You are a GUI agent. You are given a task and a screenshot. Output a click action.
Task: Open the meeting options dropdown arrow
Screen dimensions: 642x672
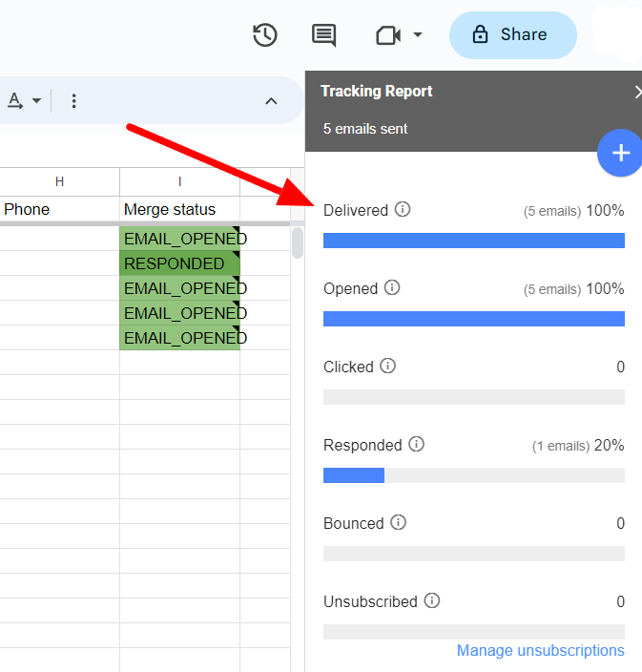coord(418,35)
